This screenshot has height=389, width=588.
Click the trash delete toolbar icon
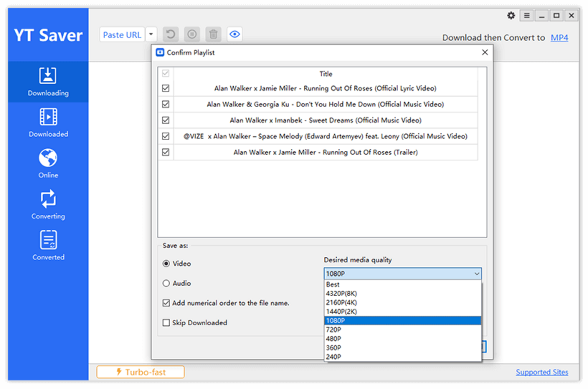click(x=213, y=35)
